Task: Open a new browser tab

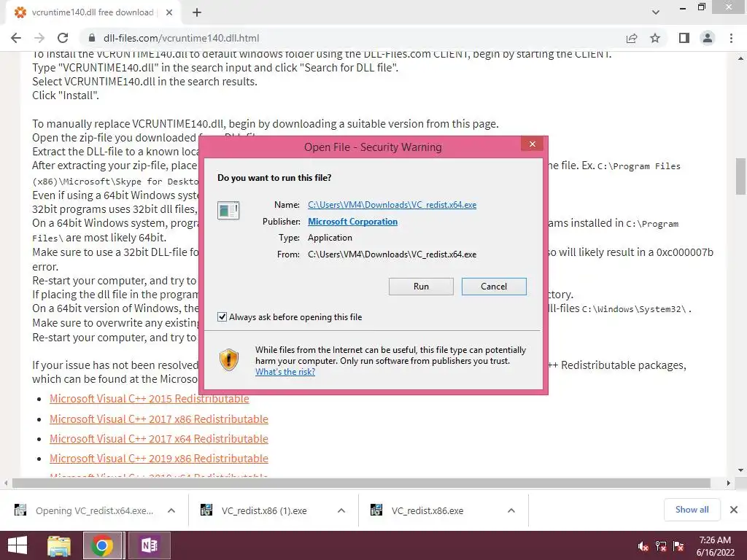Action: tap(197, 12)
